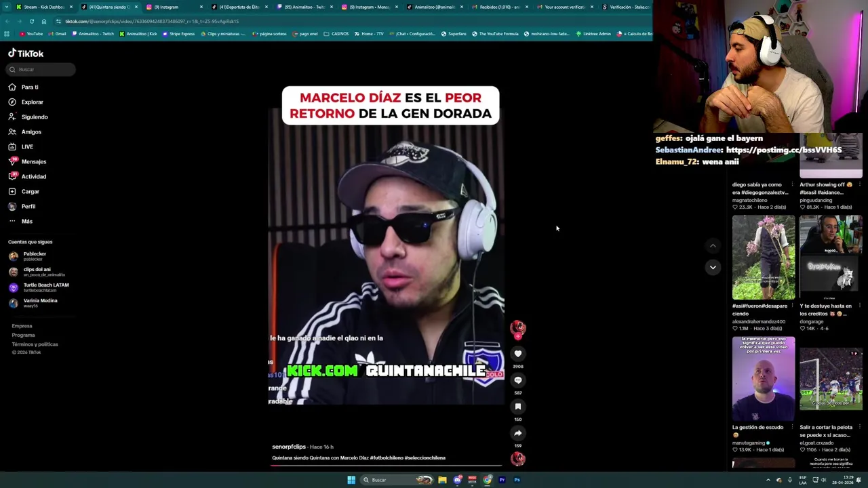Click Empresa footer link
The image size is (868, 488).
(22, 326)
